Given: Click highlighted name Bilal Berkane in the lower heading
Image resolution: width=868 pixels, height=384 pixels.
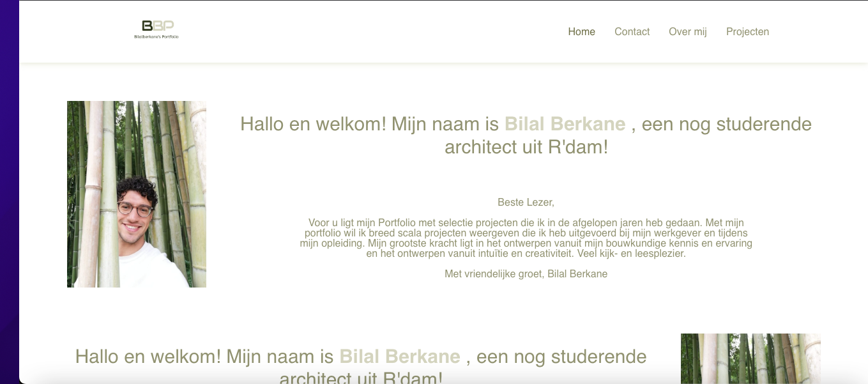Looking at the screenshot, I should coord(399,357).
